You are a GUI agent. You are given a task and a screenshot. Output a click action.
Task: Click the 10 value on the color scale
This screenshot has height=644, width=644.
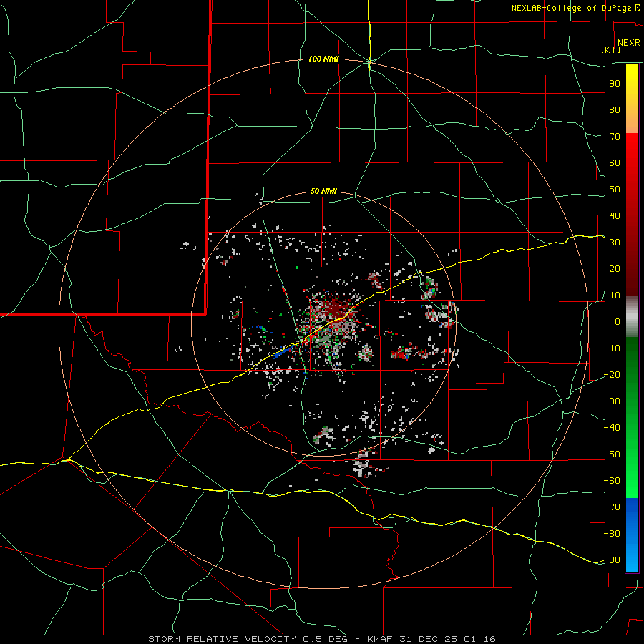(615, 296)
